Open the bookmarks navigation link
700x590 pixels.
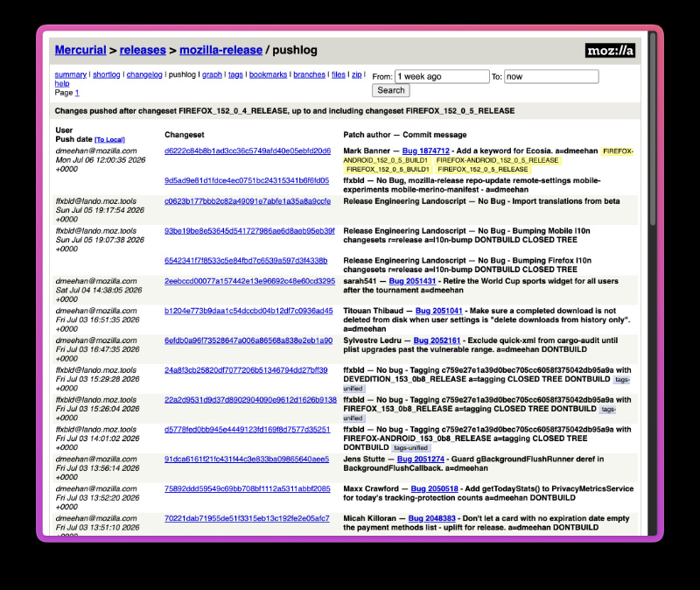pos(268,74)
